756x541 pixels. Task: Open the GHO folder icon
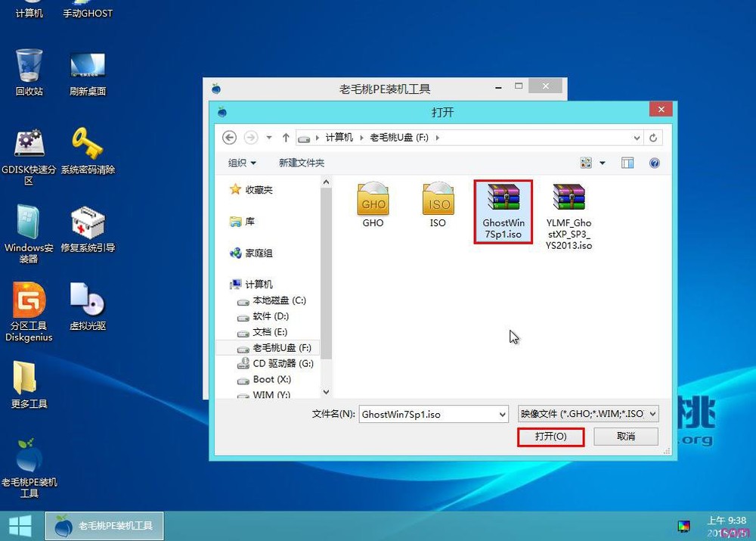tap(372, 197)
